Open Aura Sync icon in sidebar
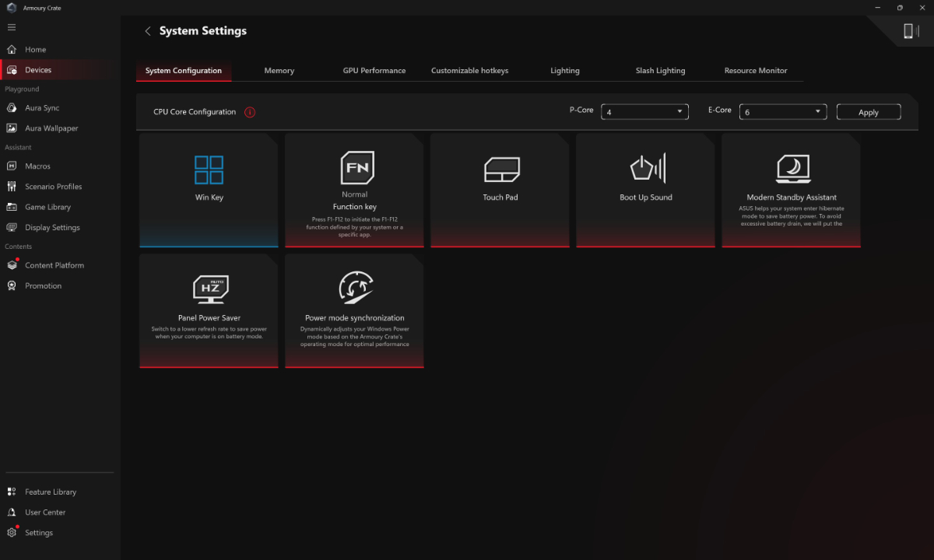This screenshot has height=560, width=934. click(x=12, y=108)
